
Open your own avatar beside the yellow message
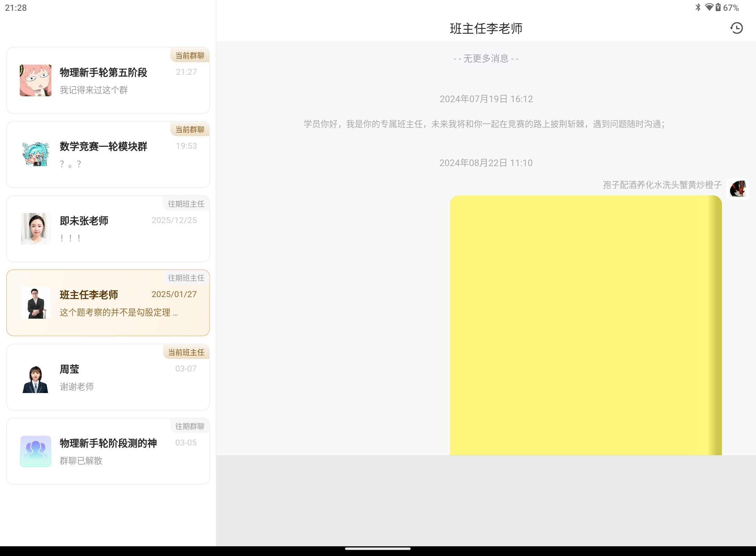(737, 189)
